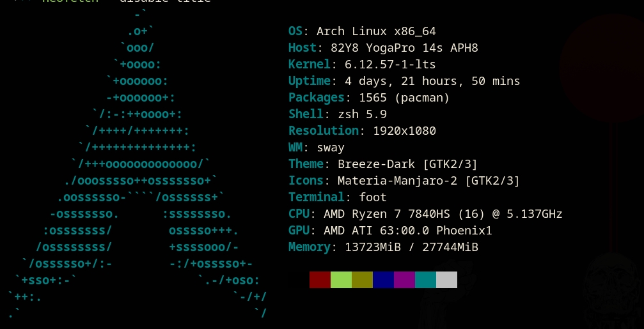Click the 'GPU' label

299,231
